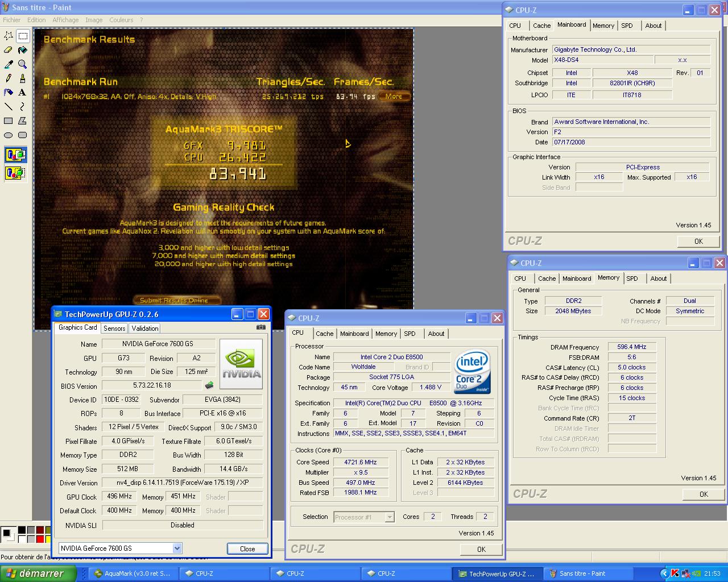Open the ? help menu in Paint
Screen dimensions: 728x582
tap(142, 20)
